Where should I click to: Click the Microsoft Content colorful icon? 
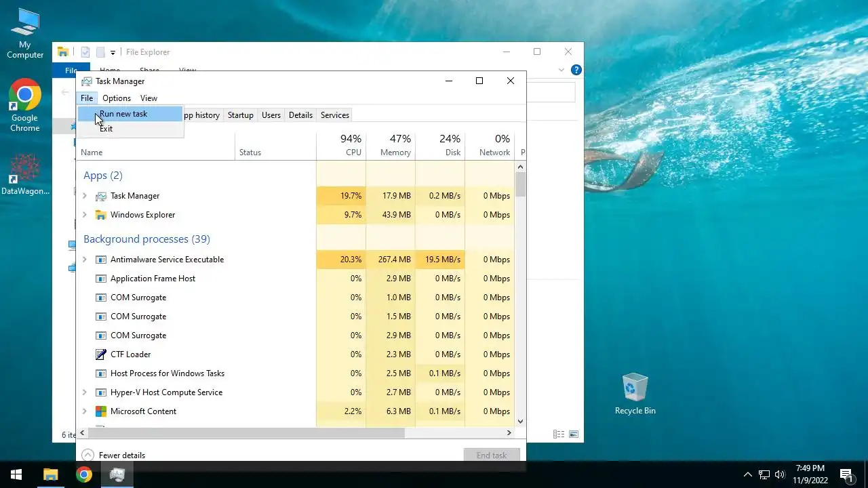(x=101, y=411)
